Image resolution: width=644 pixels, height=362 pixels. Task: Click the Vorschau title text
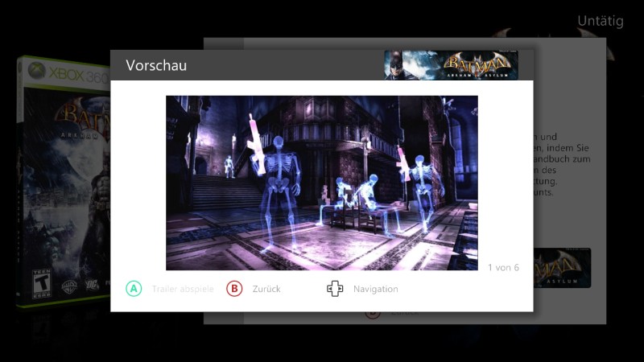(156, 65)
